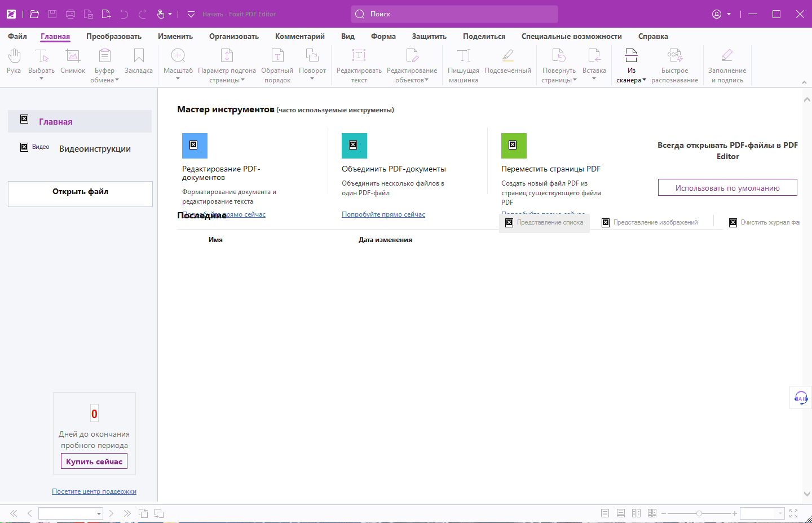Click Обратный порядок reflow tool
The width and height of the screenshot is (812, 523).
tap(277, 65)
